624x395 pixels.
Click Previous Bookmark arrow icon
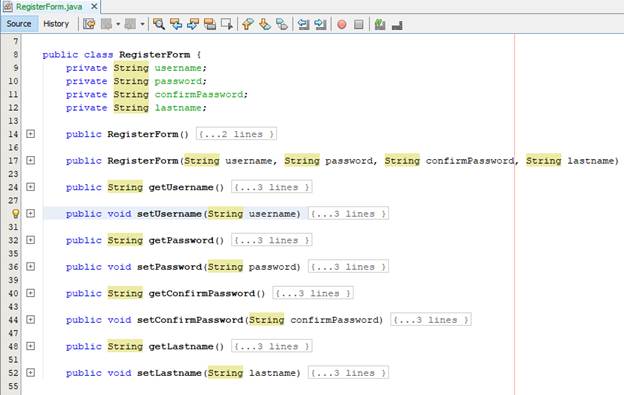click(x=248, y=24)
